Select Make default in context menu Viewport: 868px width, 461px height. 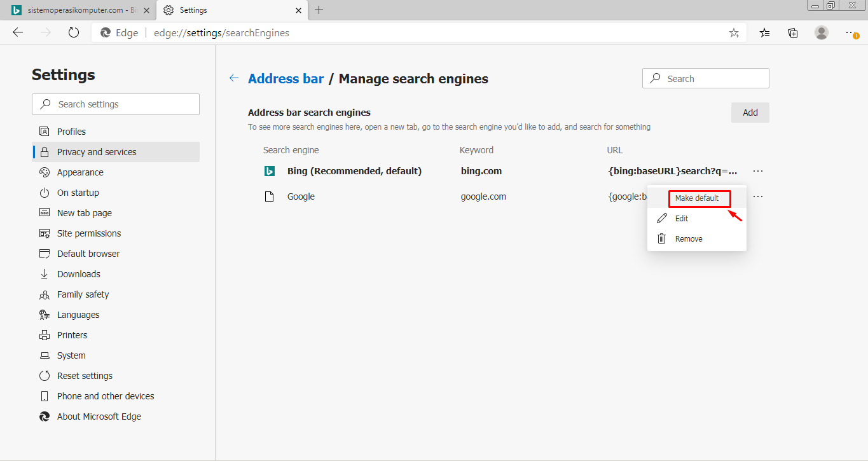tap(697, 198)
